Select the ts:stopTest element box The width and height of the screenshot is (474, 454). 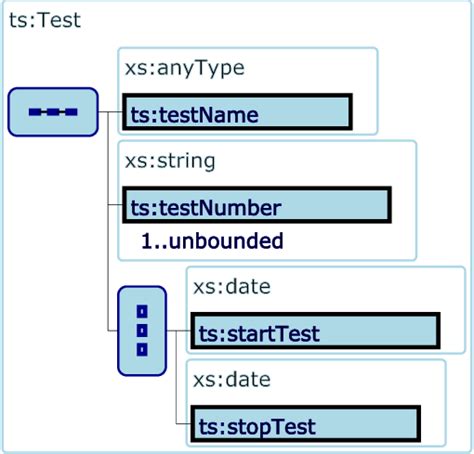tap(305, 424)
